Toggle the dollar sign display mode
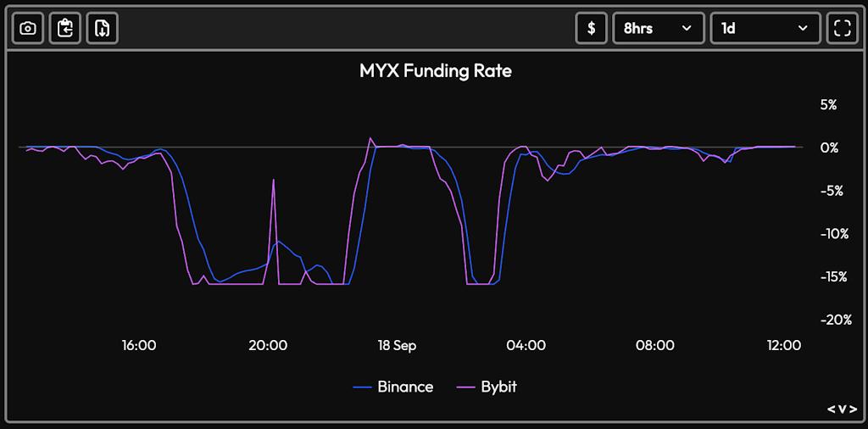The image size is (868, 429). [591, 28]
